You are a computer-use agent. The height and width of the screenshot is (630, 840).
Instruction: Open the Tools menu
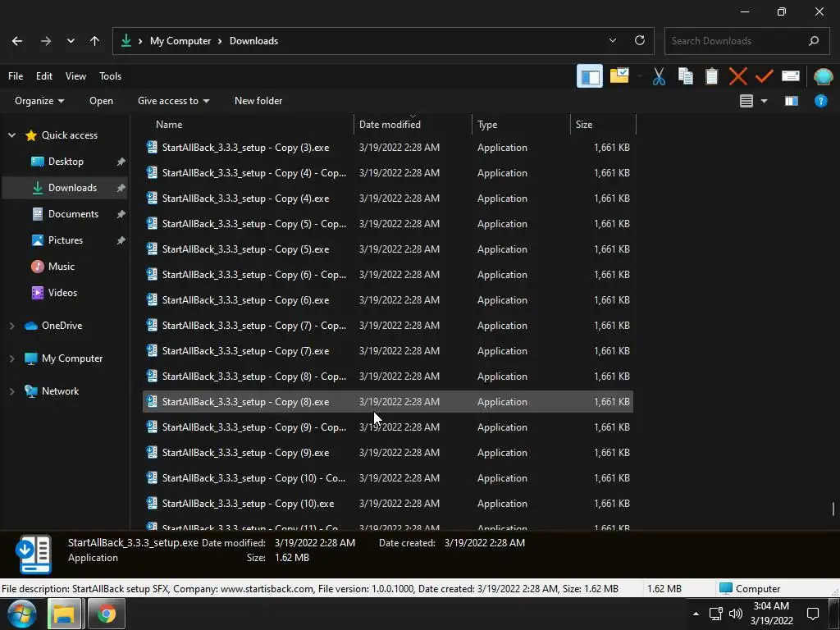(x=111, y=76)
